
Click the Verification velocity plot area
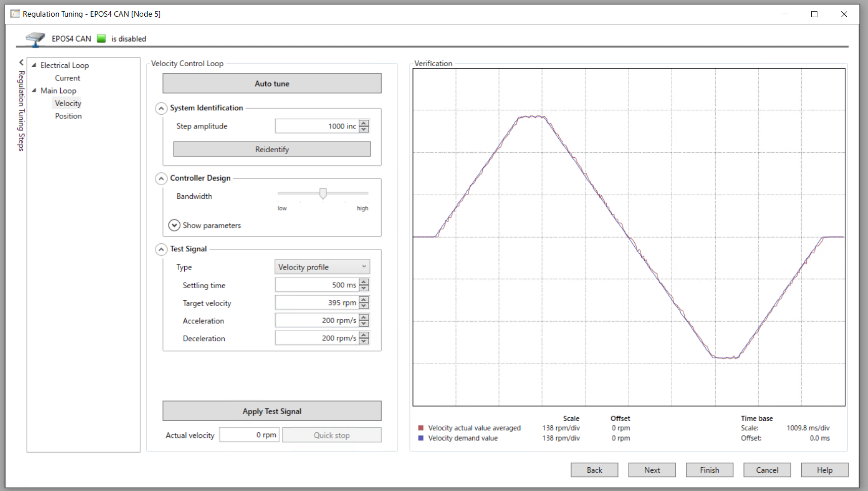pyautogui.click(x=629, y=237)
